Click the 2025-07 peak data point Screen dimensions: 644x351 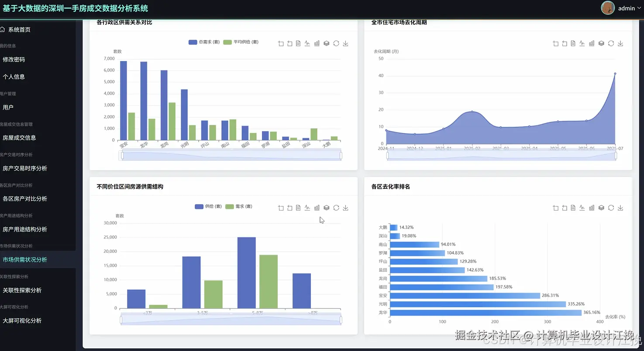[615, 74]
